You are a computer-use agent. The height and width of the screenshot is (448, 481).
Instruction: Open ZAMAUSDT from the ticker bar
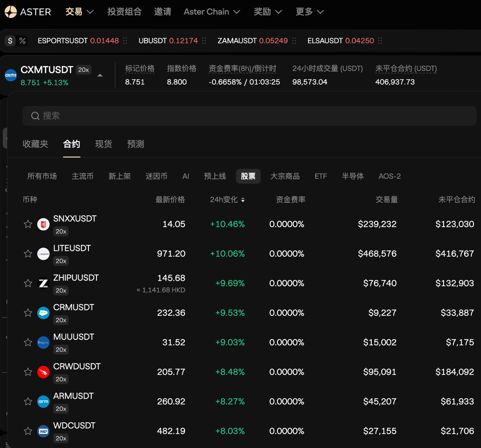[x=253, y=41]
